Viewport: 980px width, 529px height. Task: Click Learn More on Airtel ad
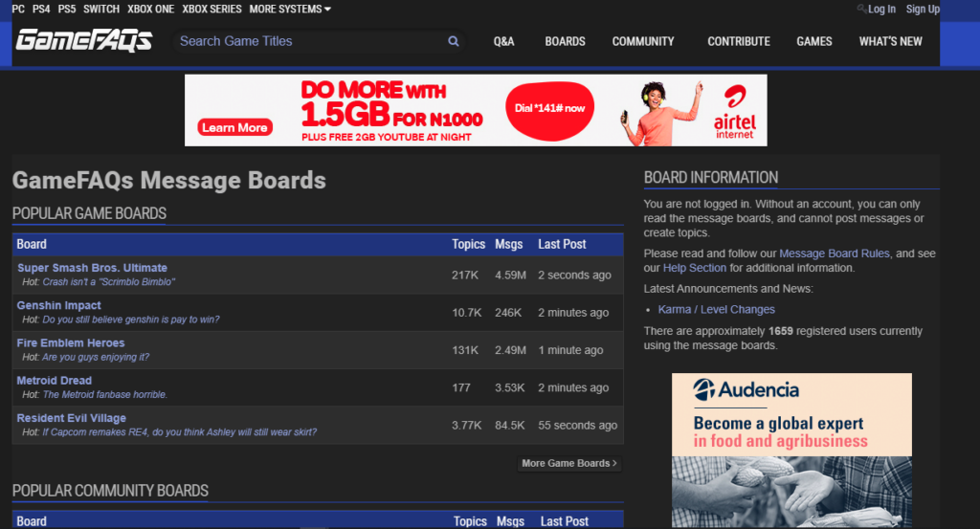tap(235, 127)
